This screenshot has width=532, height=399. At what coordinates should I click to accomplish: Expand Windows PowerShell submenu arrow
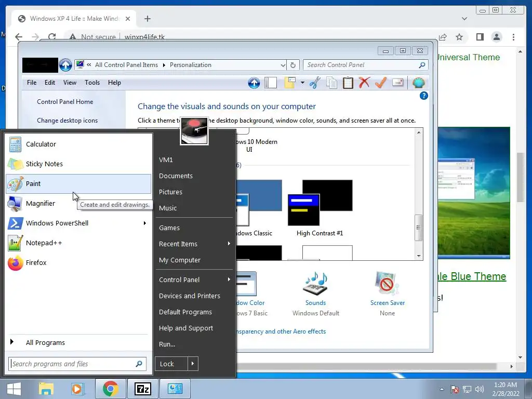click(145, 223)
